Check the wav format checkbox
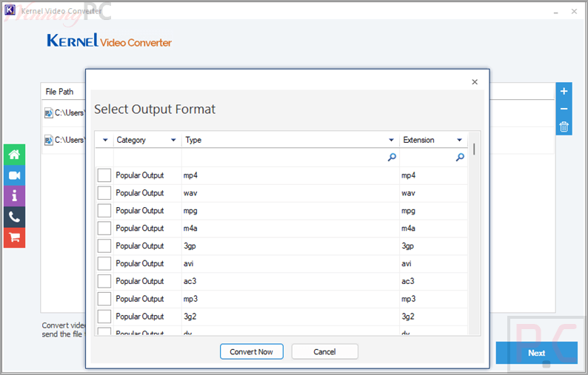 104,193
